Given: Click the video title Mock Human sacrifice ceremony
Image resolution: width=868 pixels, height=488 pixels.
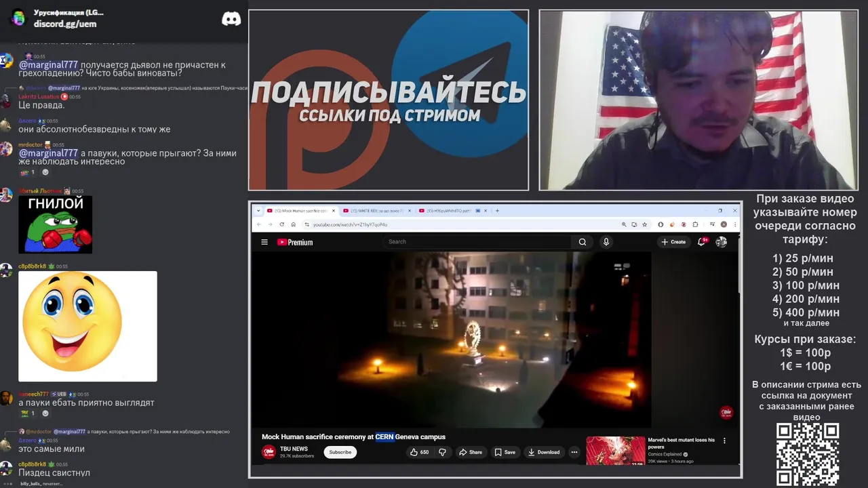Looking at the screenshot, I should click(353, 437).
